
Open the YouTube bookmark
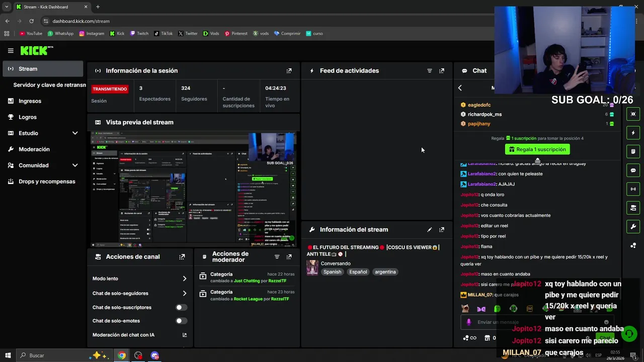(x=31, y=34)
